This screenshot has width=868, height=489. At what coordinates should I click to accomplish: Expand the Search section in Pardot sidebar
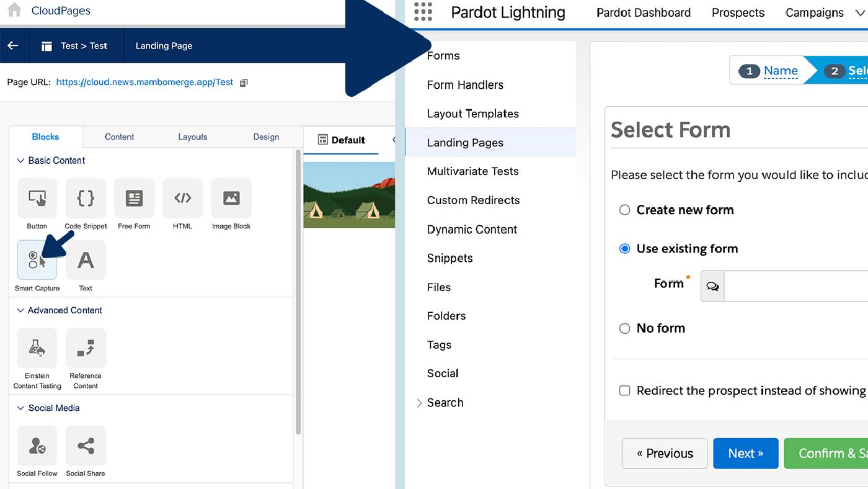419,402
